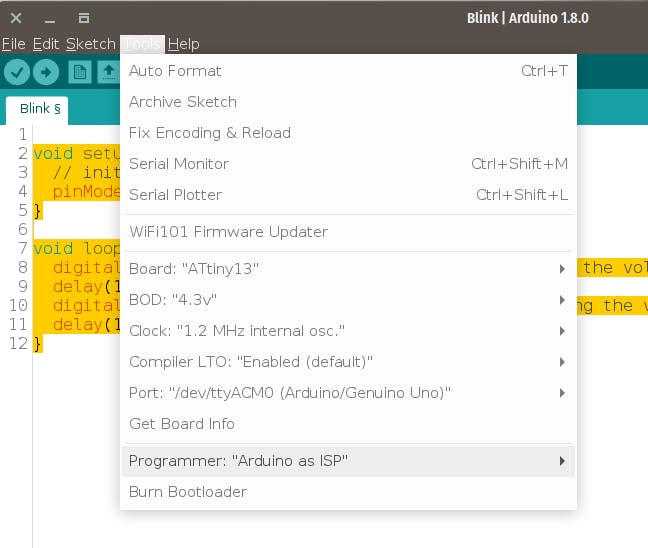Open the Serial Monitor
Viewport: 648px width, 548px height.
(348, 164)
